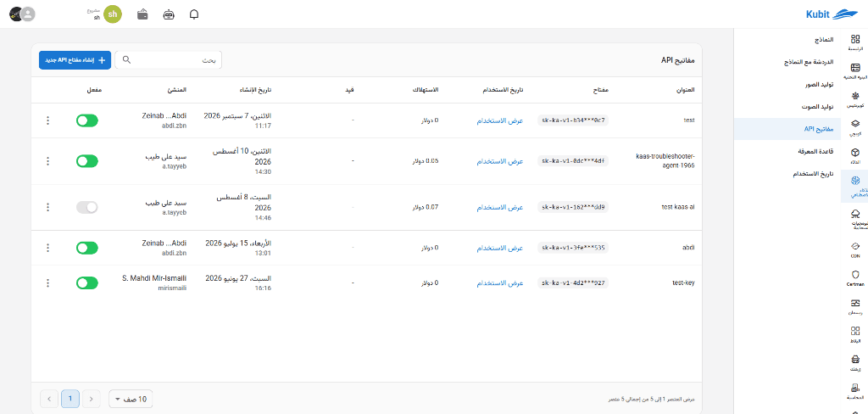Screen dimensions: 868x414
Task: Click the search magnifier icon
Action: [126, 60]
